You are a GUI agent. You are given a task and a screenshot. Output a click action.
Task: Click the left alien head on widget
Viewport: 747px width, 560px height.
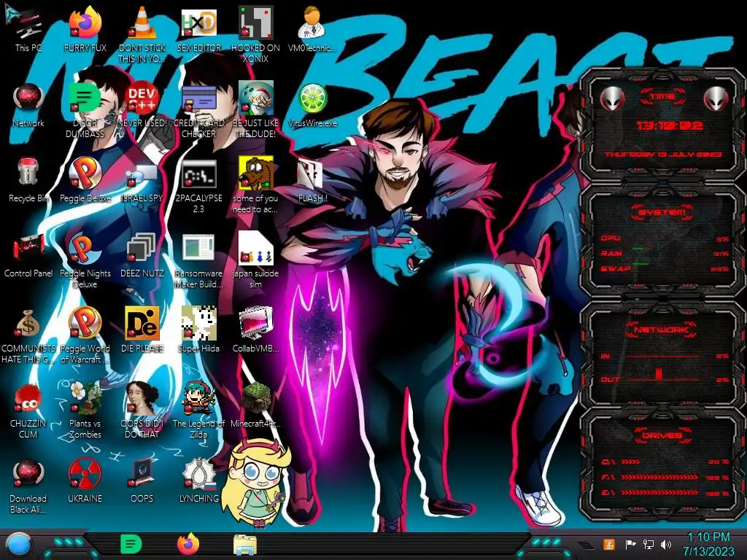(x=612, y=99)
